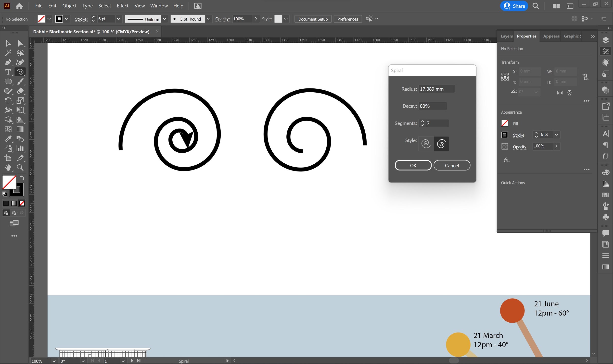Viewport: 613px width, 364px height.
Task: Open the Search icon in title bar
Action: pos(536,6)
